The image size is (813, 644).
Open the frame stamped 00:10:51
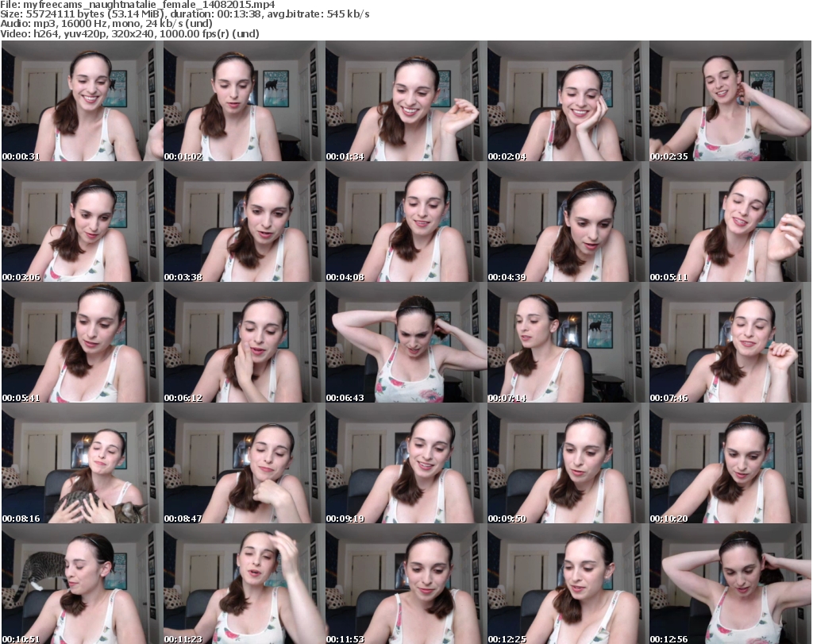tap(83, 584)
